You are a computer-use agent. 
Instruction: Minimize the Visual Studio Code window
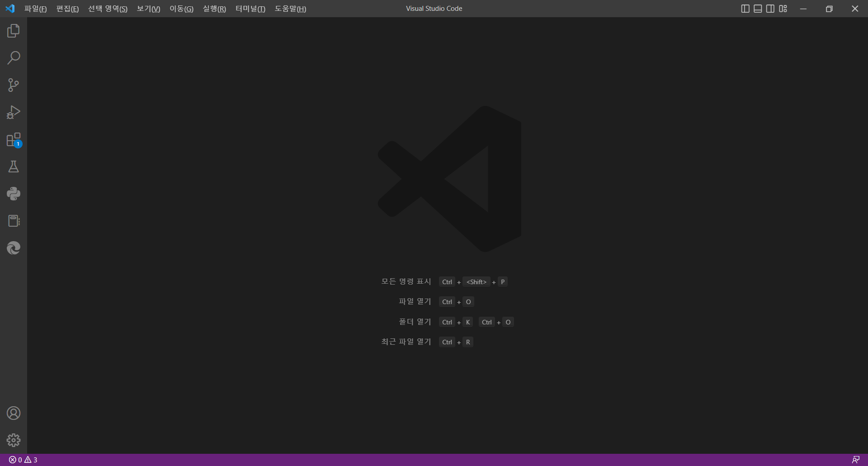coord(803,9)
